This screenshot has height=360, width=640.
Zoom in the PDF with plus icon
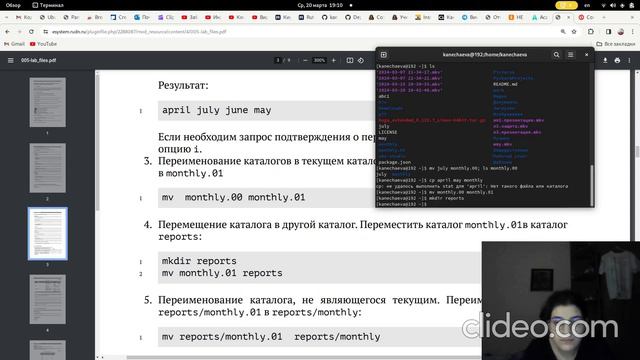[x=333, y=60]
